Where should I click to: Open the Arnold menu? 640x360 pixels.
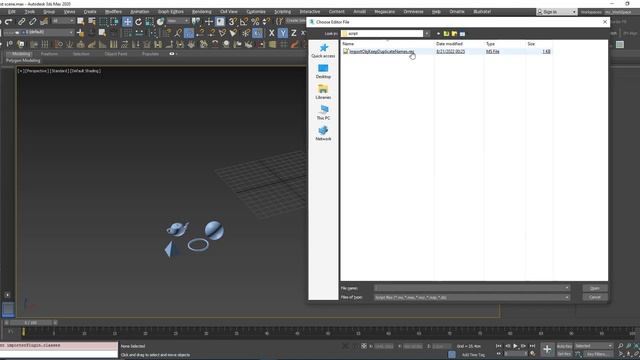[x=359, y=12]
